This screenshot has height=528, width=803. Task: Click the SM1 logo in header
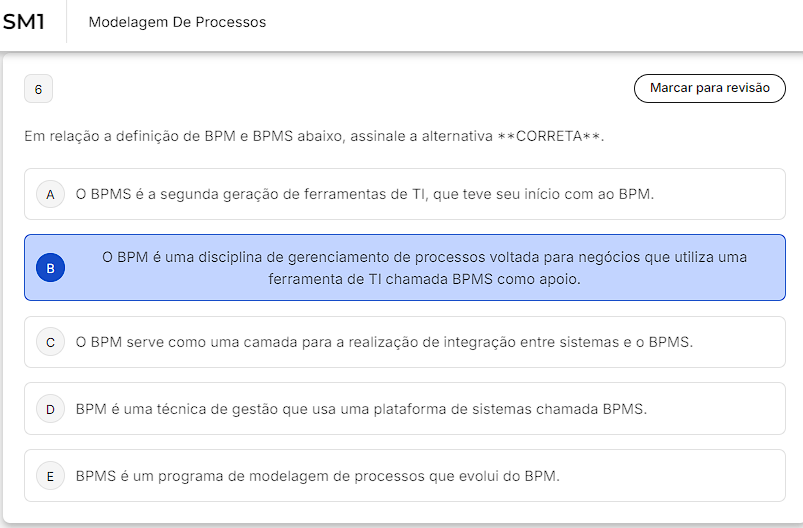click(x=24, y=22)
